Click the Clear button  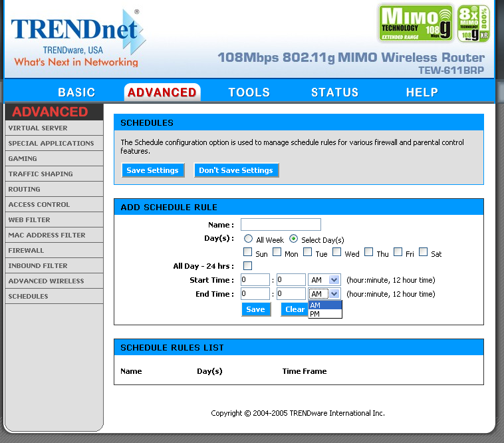pos(295,309)
